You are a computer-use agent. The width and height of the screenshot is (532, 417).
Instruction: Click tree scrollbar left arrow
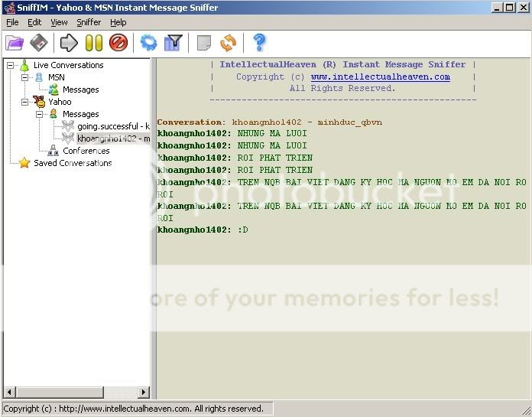[x=9, y=393]
